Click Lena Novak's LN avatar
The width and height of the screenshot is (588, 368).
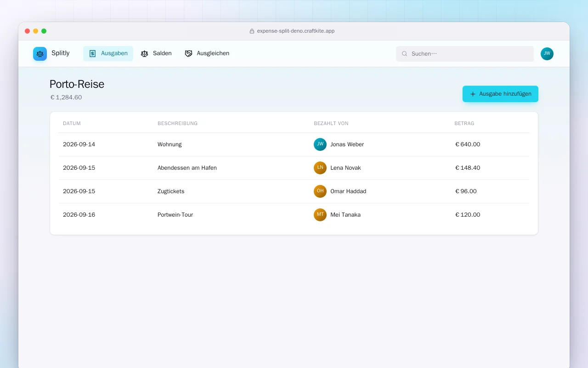(320, 168)
